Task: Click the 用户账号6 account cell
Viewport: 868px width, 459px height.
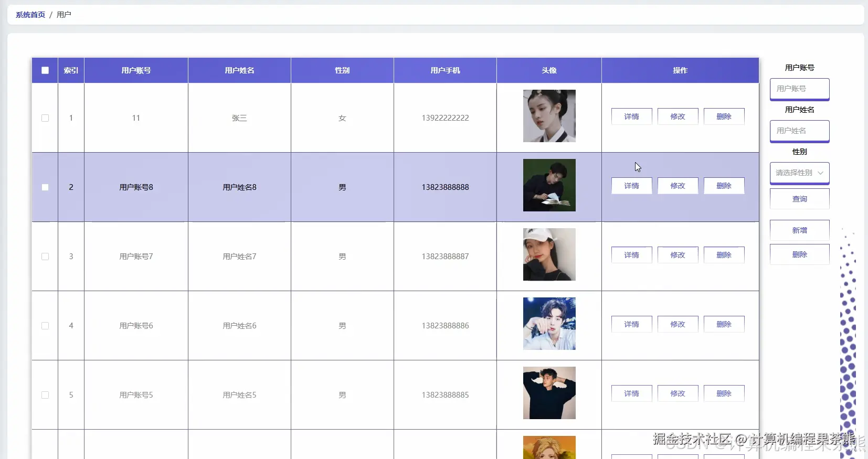Action: coord(136,326)
